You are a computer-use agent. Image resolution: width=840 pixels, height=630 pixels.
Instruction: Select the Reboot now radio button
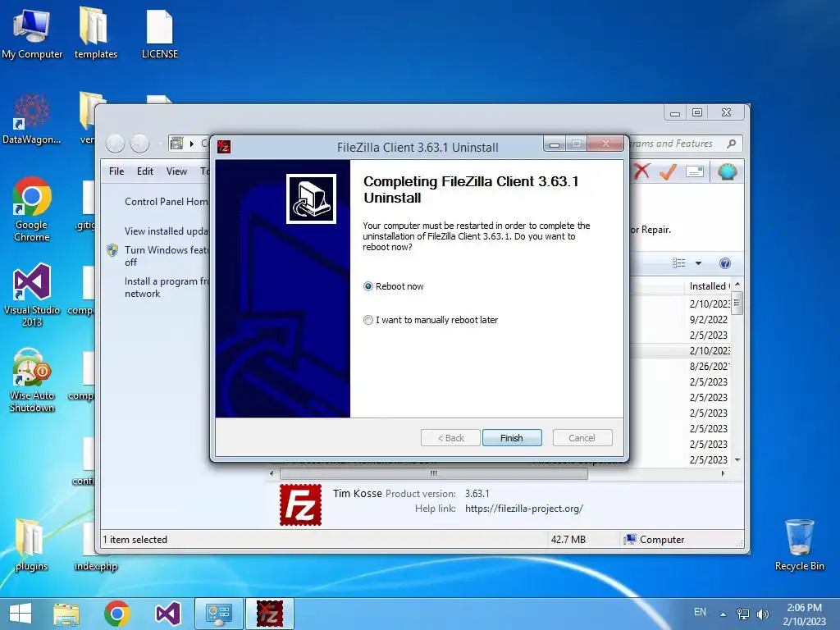click(x=368, y=286)
